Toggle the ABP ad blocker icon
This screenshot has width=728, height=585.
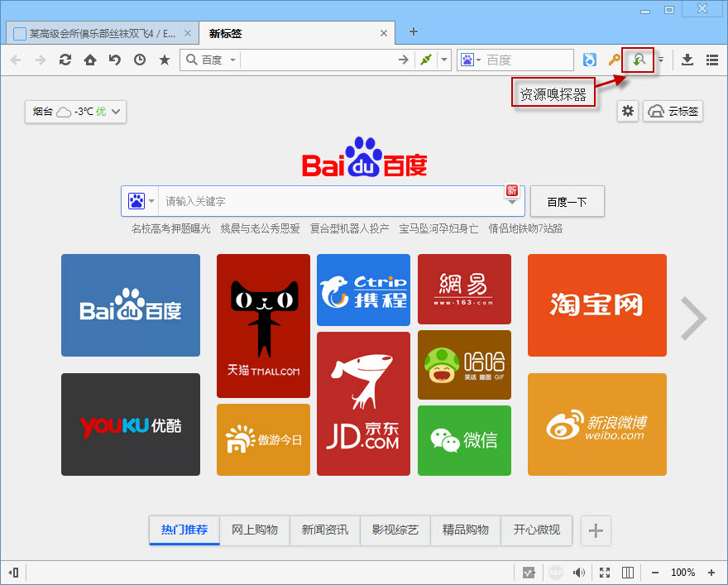556,573
